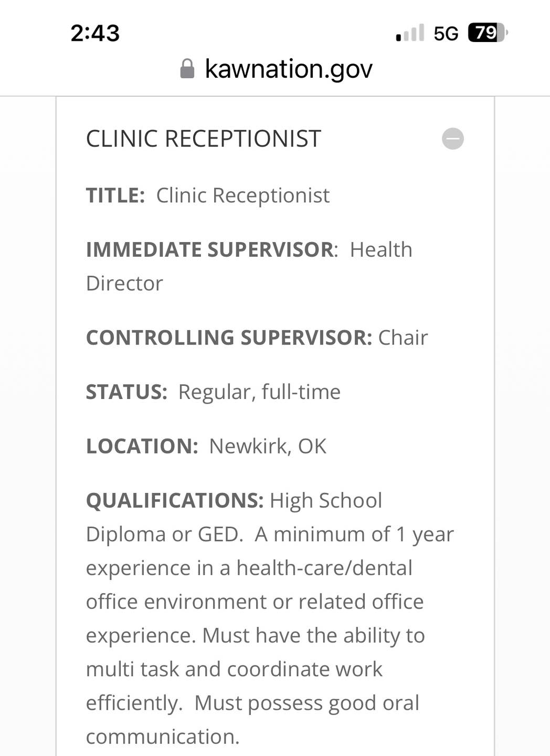Tap the battery indicator showing 79

pos(488,33)
